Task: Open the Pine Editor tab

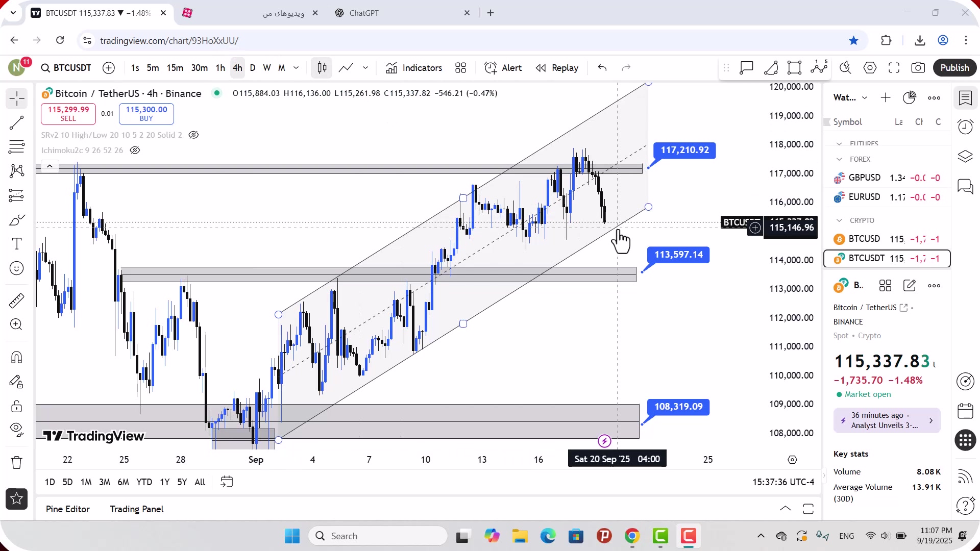Action: point(68,509)
